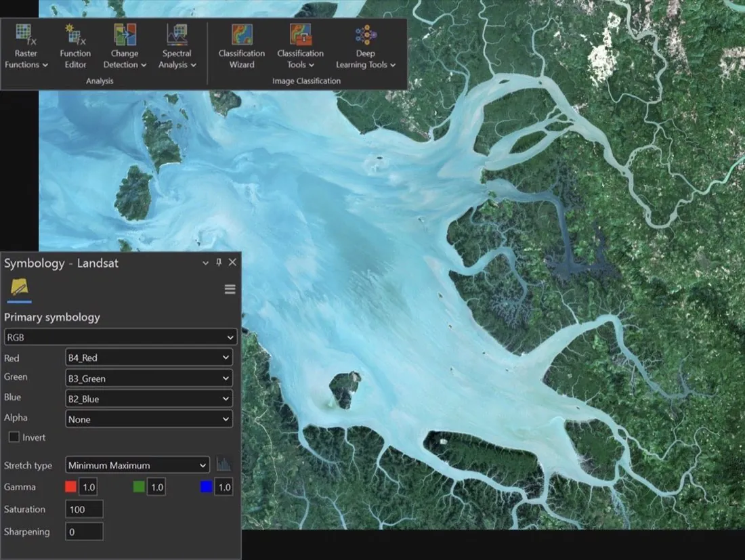The width and height of the screenshot is (745, 560).
Task: Open the Symbology pane hamburger menu
Action: [x=230, y=289]
